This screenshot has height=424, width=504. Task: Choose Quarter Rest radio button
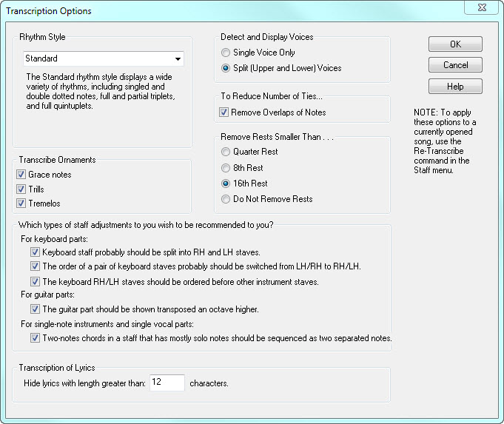click(226, 152)
